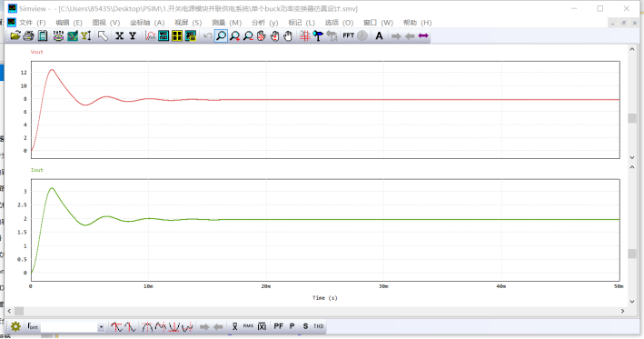Click the Vout curve label
The image size is (644, 339).
(x=36, y=52)
